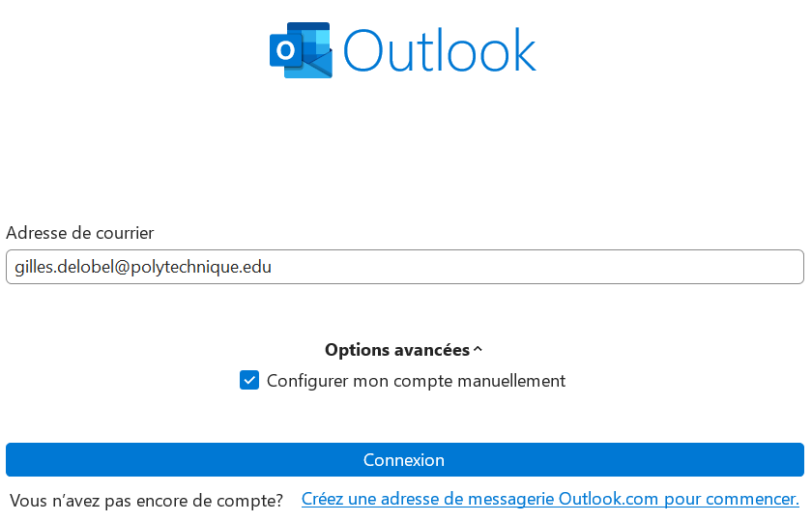
Task: Collapse the Options avancées section
Action: click(x=403, y=350)
